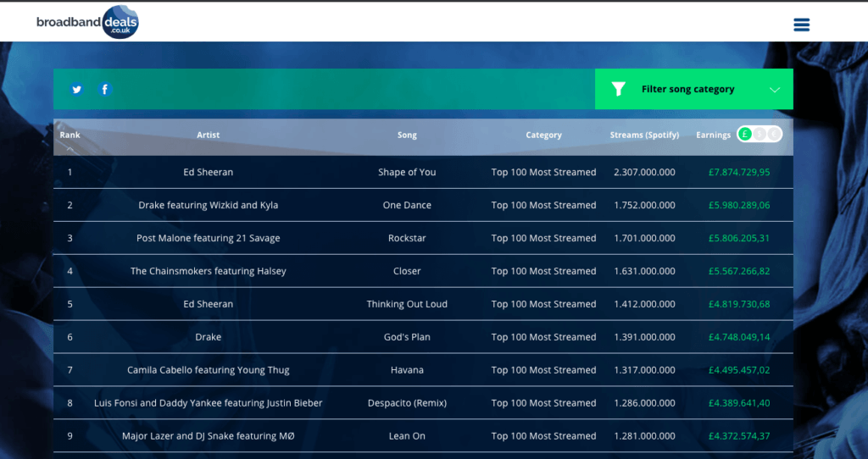Click earnings value £4.819.730,68

click(x=739, y=304)
